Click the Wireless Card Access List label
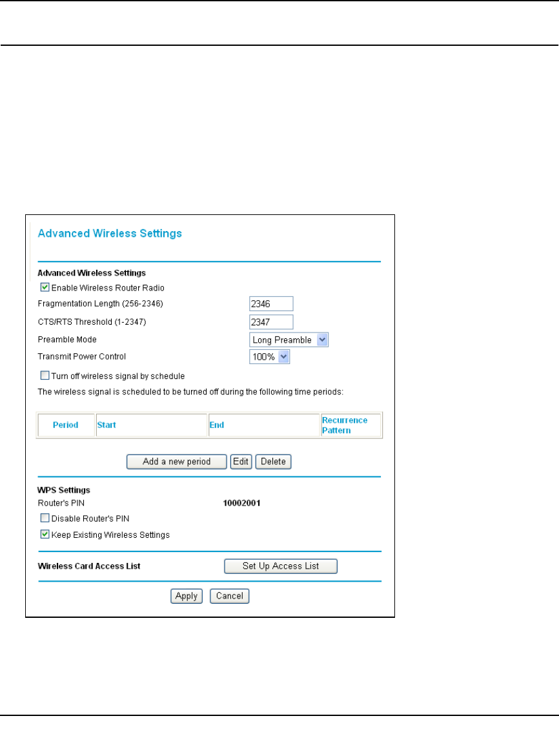Screen dimensions: 559x756 pyautogui.click(x=89, y=566)
